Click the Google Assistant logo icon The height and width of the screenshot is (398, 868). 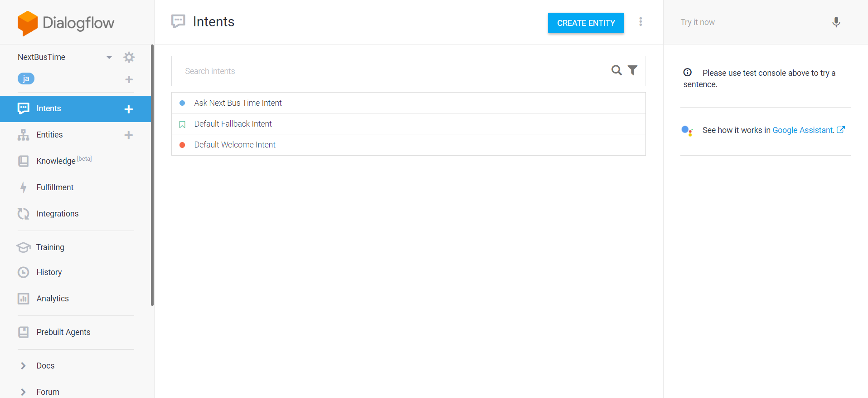[x=687, y=131]
